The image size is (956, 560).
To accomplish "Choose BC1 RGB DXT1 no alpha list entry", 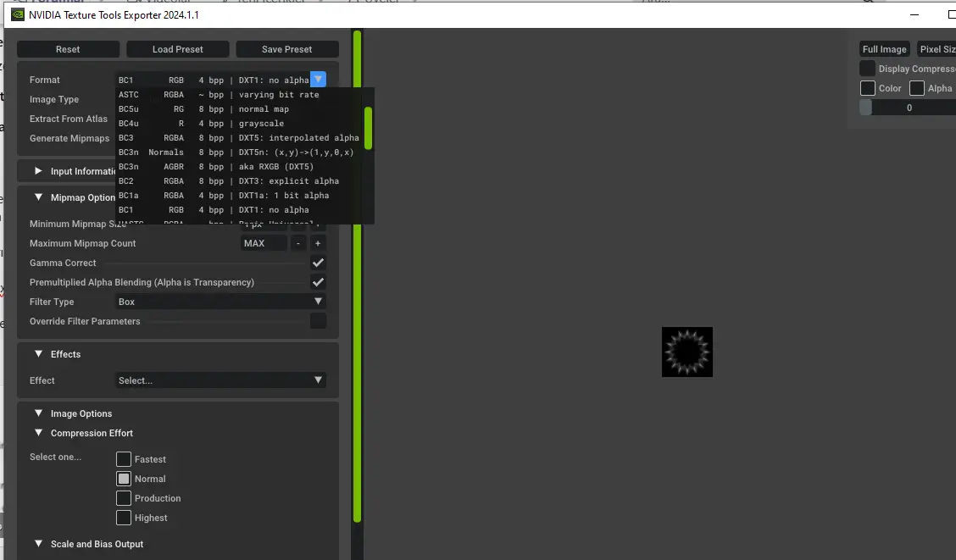I will point(238,209).
